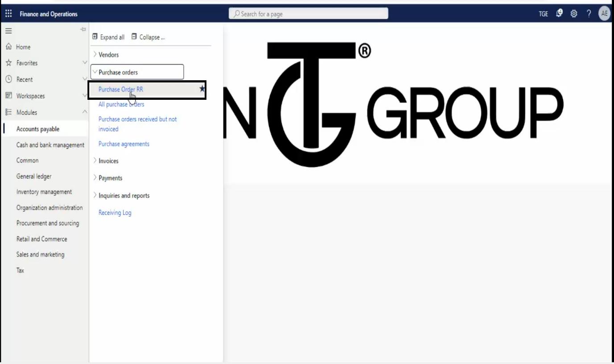The image size is (614, 364).
Task: Open the help question mark
Action: (589, 14)
